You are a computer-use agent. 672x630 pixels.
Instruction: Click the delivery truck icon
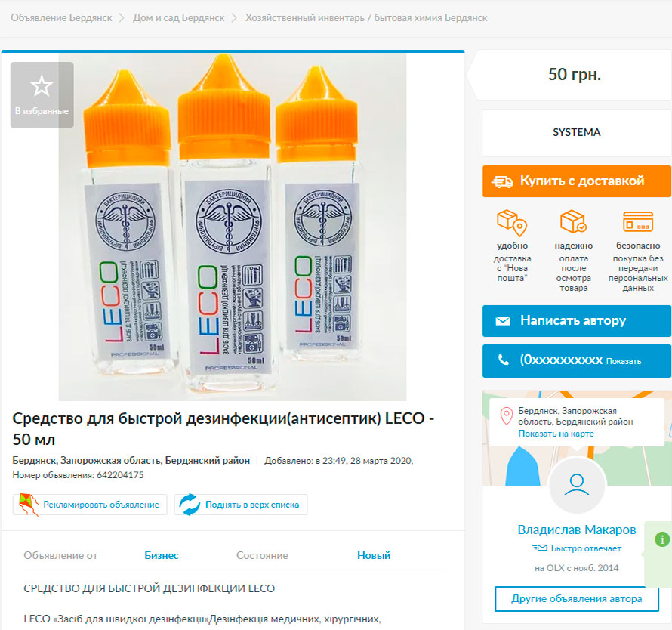502,181
